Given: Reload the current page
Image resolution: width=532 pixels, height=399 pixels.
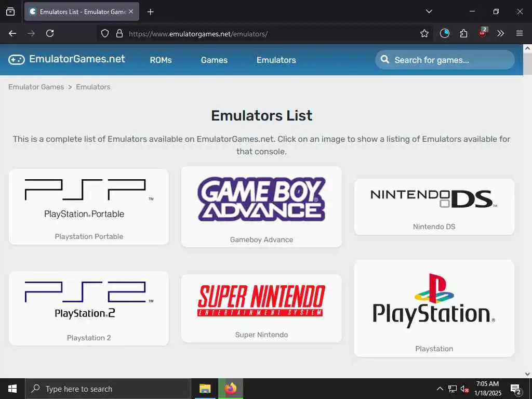Looking at the screenshot, I should pyautogui.click(x=50, y=33).
